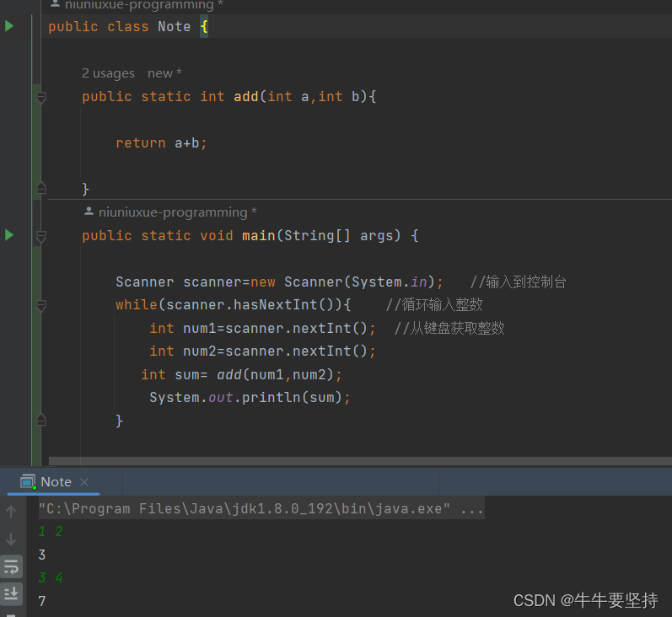Screen dimensions: 672x617
Task: Click the comment '//循环输入整数'
Action: click(434, 304)
